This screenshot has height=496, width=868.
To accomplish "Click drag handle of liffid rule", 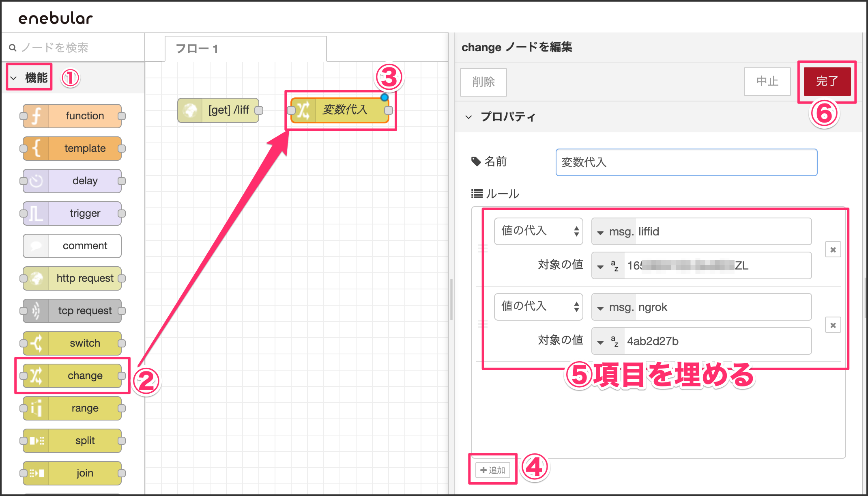I will click(x=483, y=248).
